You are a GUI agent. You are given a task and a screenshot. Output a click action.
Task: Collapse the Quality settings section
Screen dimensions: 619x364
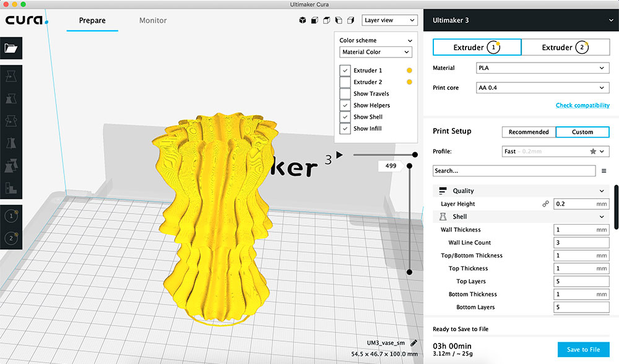coord(602,191)
